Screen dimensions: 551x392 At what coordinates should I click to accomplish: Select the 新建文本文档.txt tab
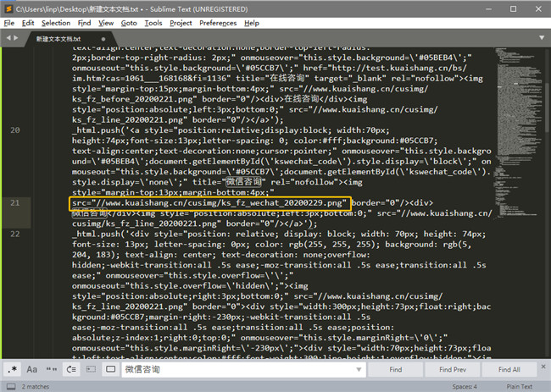coord(58,39)
